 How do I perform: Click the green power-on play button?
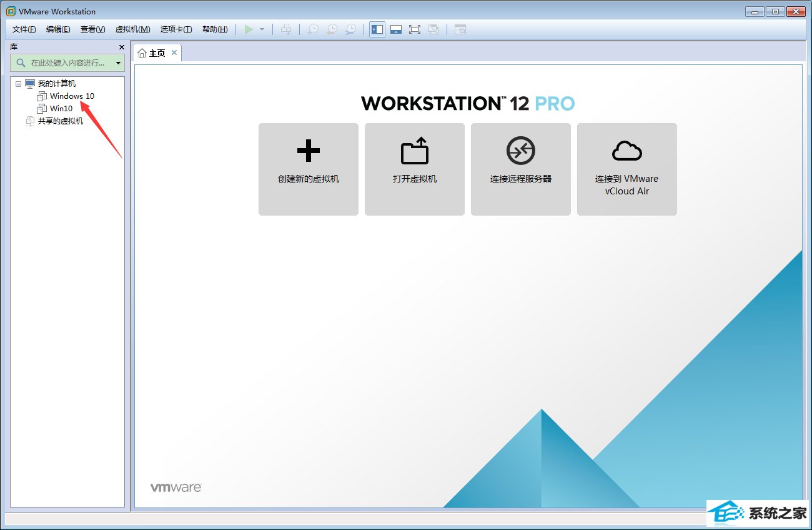click(249, 29)
